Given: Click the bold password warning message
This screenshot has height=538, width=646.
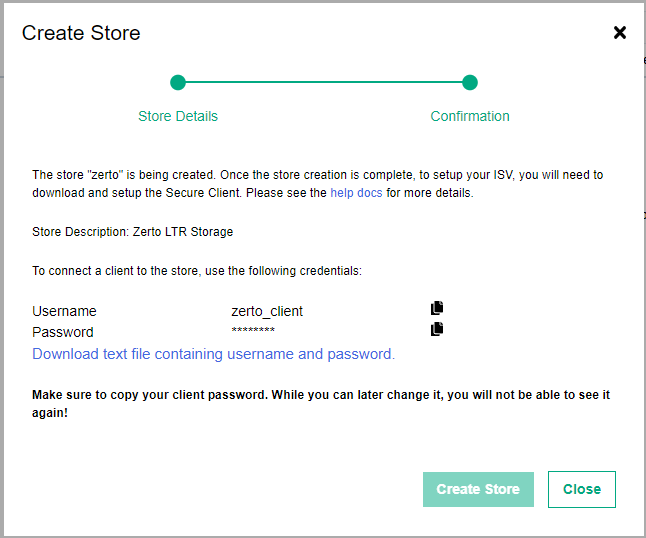Looking at the screenshot, I should tap(321, 404).
